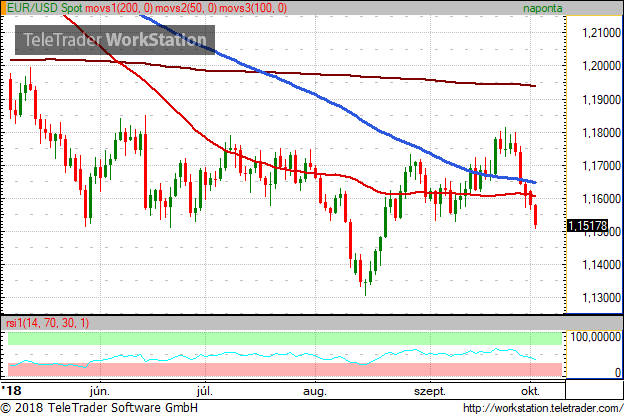Click the 'naponta' interval label
Image resolution: width=624 pixels, height=417 pixels.
tap(542, 8)
